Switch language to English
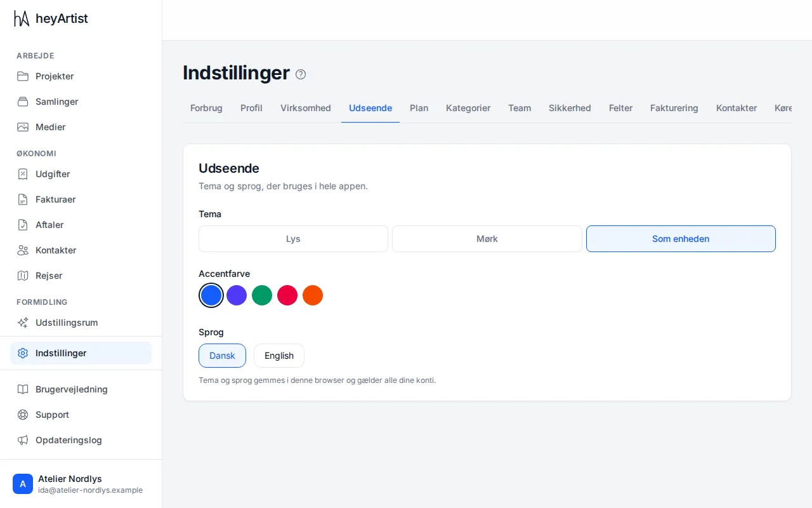This screenshot has height=508, width=812. coord(279,356)
